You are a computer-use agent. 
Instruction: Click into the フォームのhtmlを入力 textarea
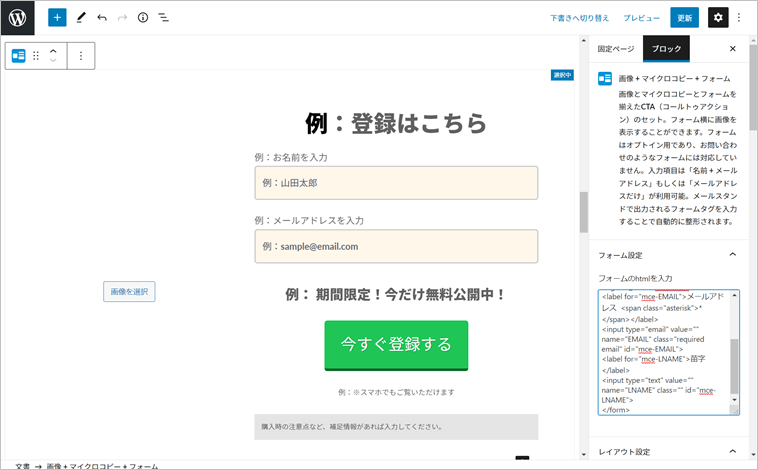click(x=664, y=350)
